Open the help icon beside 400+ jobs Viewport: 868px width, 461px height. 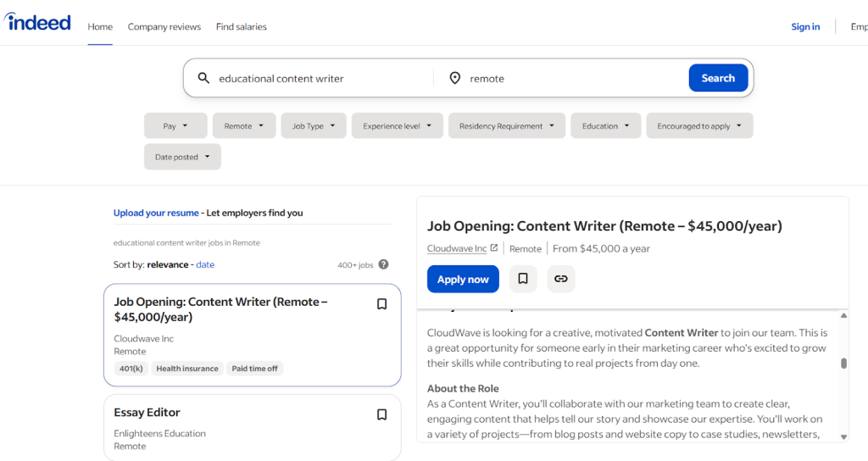click(x=383, y=264)
